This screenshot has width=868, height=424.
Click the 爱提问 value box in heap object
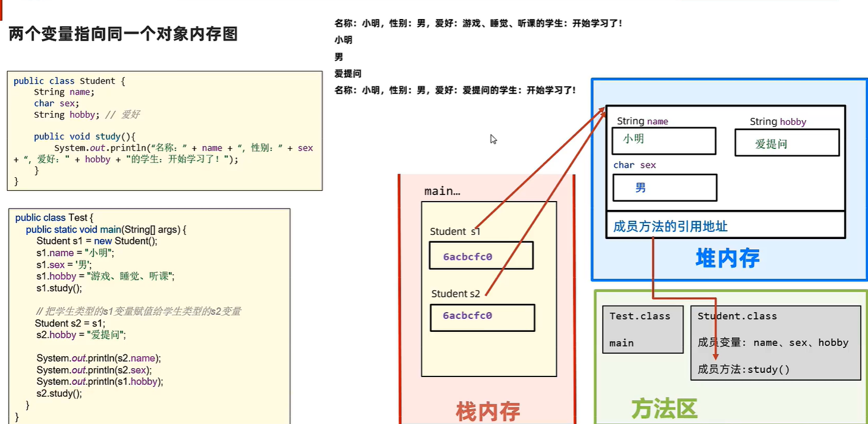(787, 143)
